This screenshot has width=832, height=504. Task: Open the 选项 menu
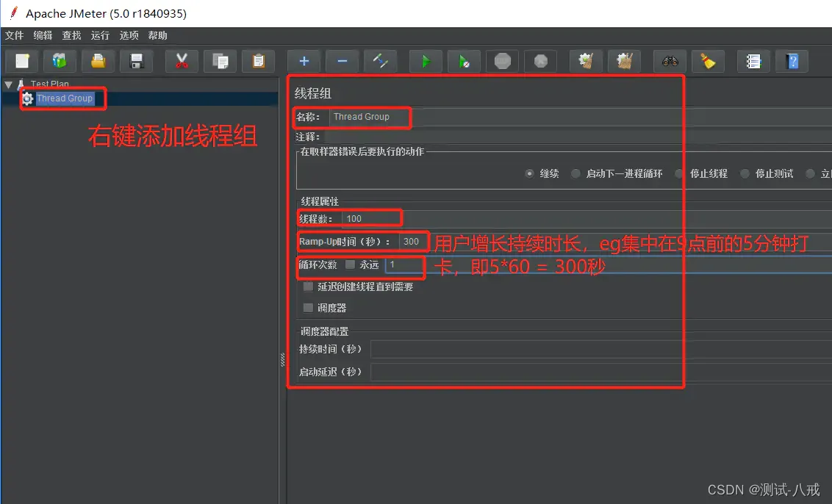pyautogui.click(x=129, y=35)
